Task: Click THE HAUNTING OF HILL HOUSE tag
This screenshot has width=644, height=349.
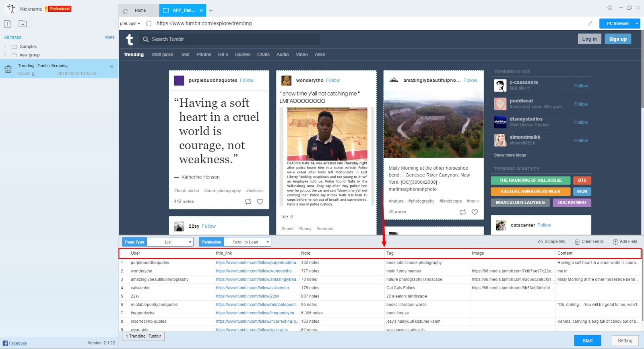Action: pyautogui.click(x=530, y=180)
